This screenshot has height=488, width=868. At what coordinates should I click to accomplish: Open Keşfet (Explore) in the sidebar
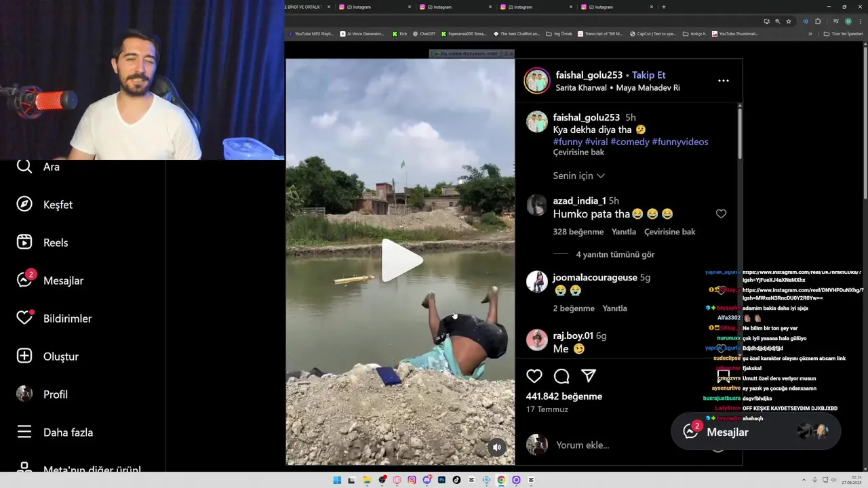[x=45, y=205]
